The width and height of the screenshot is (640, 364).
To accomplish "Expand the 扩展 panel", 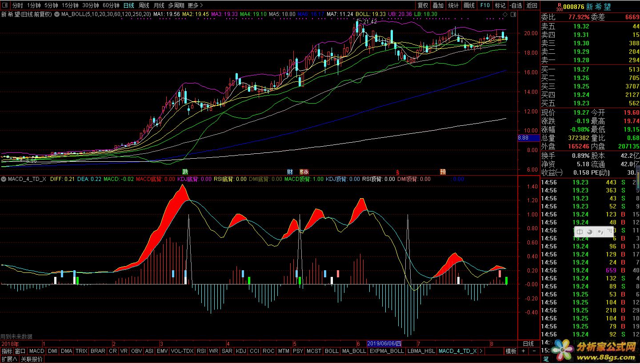I will tap(9, 359).
